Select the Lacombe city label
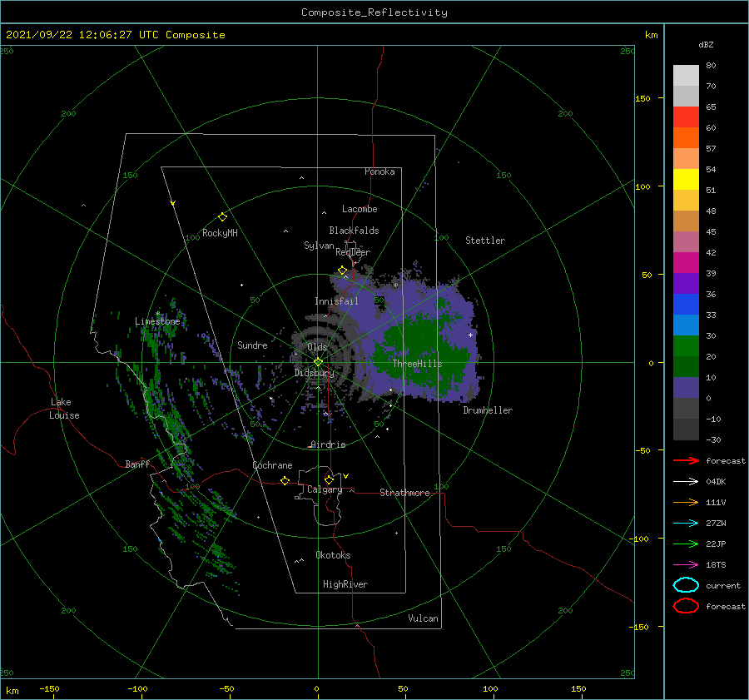This screenshot has height=700, width=749. (x=360, y=209)
